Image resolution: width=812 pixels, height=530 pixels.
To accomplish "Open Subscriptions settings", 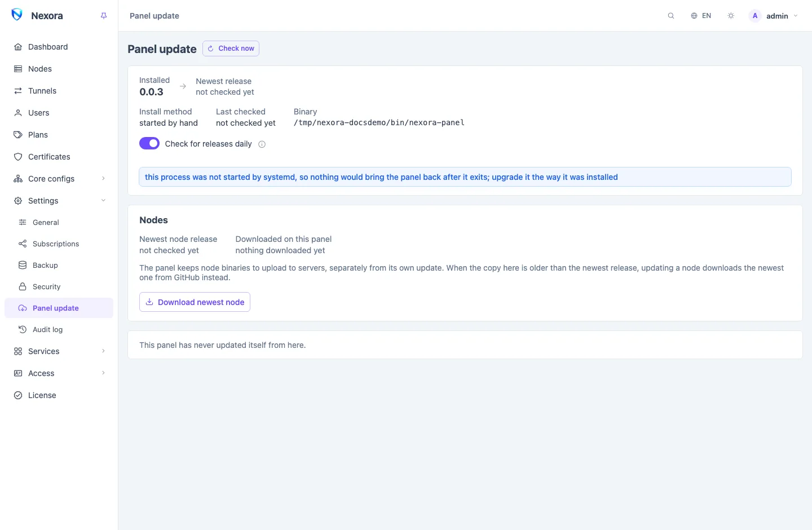I will click(x=59, y=244).
